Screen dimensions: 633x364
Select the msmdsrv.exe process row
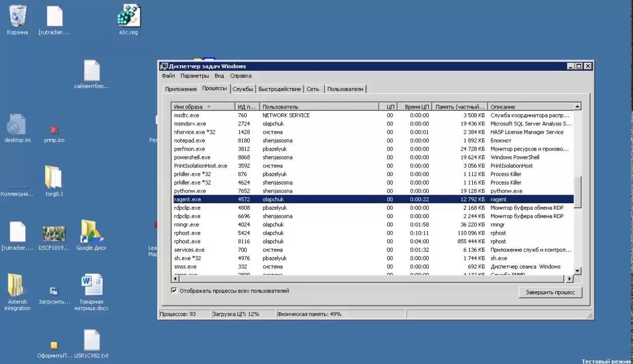(x=373, y=124)
